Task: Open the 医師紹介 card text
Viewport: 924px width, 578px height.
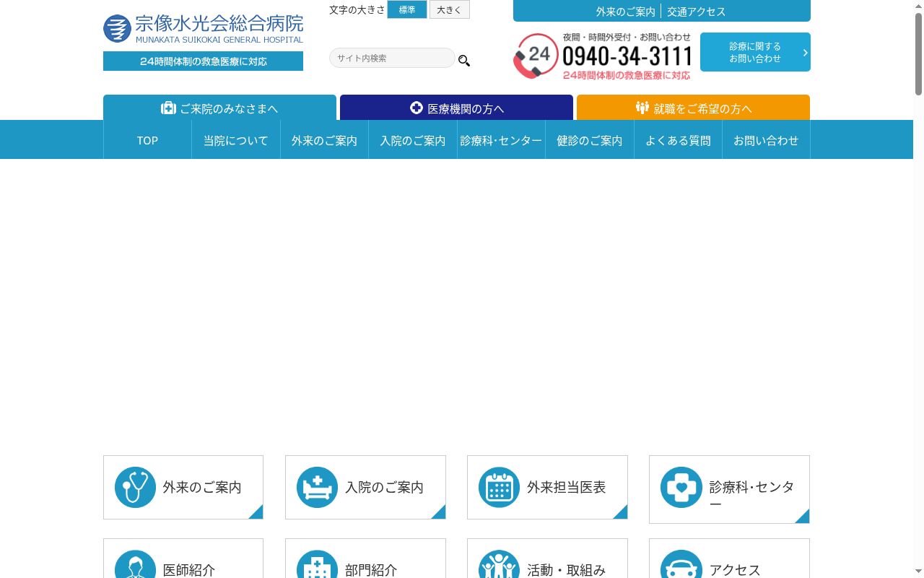Action: coord(189,570)
